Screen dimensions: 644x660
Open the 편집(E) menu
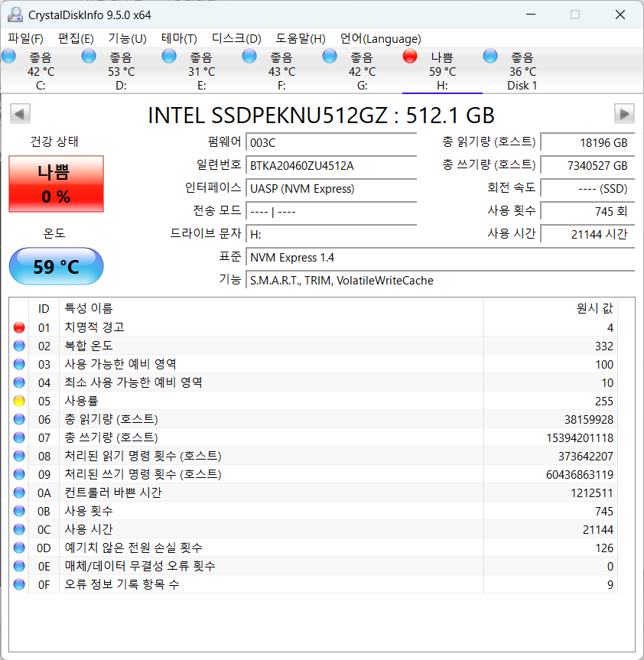click(x=76, y=39)
